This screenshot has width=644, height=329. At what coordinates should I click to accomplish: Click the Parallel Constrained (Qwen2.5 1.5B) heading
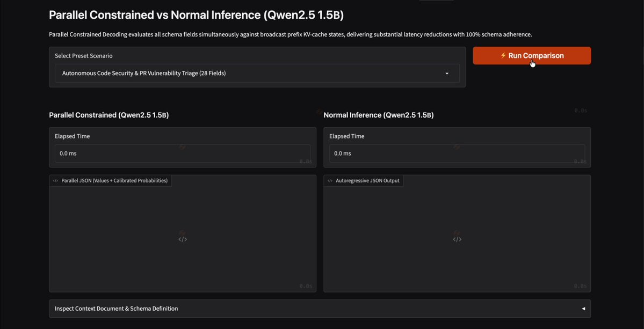(x=109, y=115)
